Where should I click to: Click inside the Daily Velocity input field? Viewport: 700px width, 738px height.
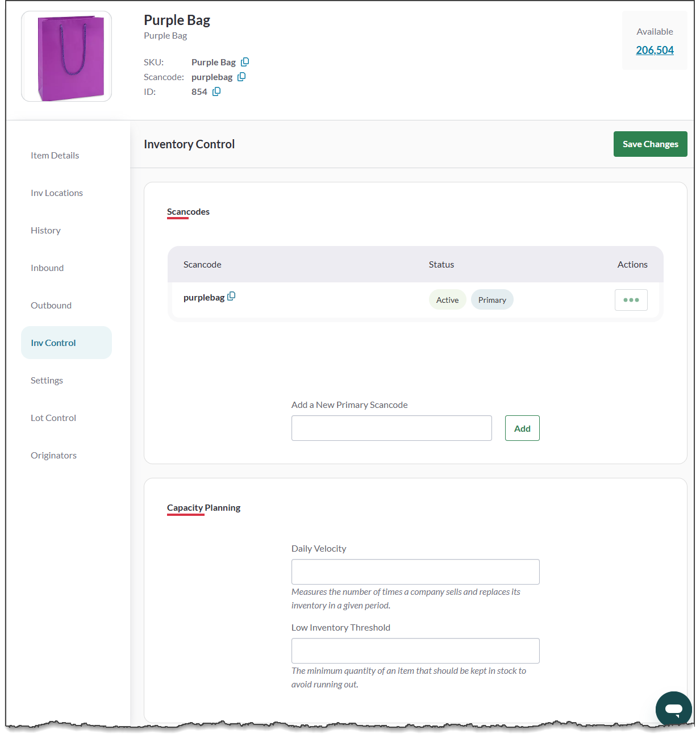coord(415,572)
